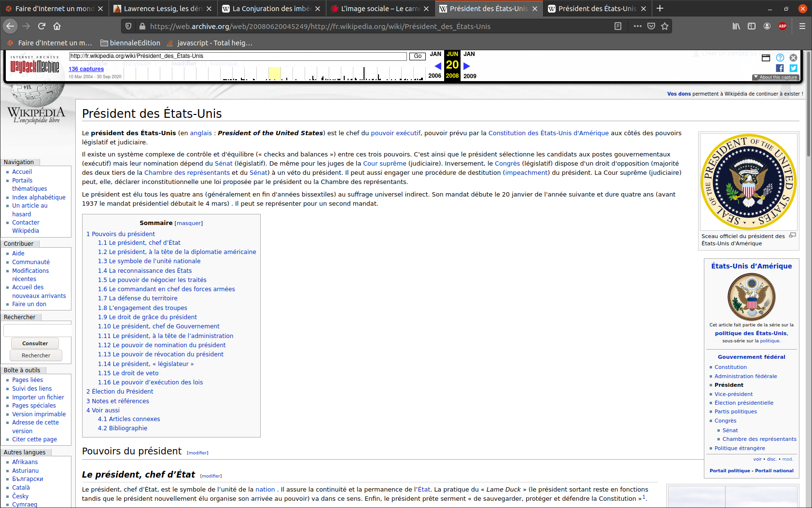Image resolution: width=812 pixels, height=508 pixels.
Task: Jump to section 2 Élection du Président
Action: (x=120, y=391)
